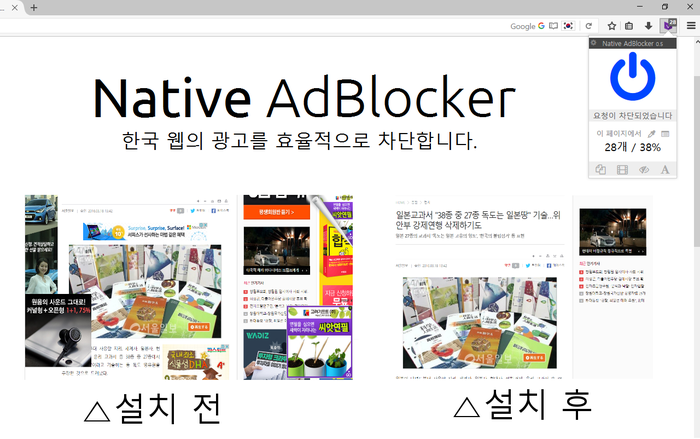The image size is (700, 439).
Task: Click Native AdBlocker extension toolbar icon
Action: [668, 25]
